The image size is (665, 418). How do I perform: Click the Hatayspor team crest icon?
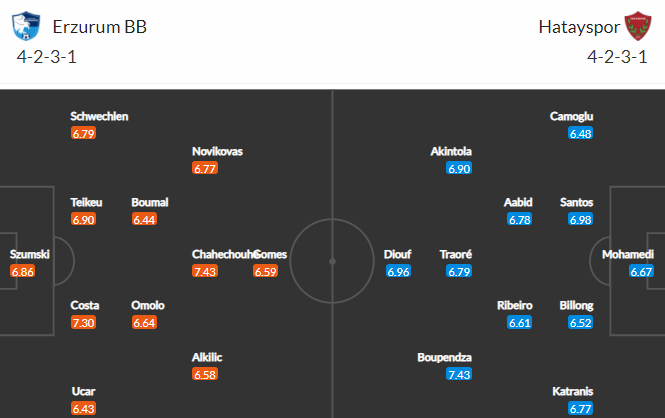tap(637, 28)
